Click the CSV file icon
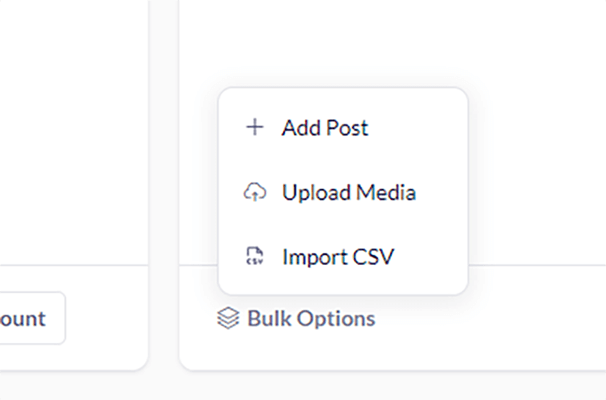This screenshot has height=400, width=606. (255, 257)
